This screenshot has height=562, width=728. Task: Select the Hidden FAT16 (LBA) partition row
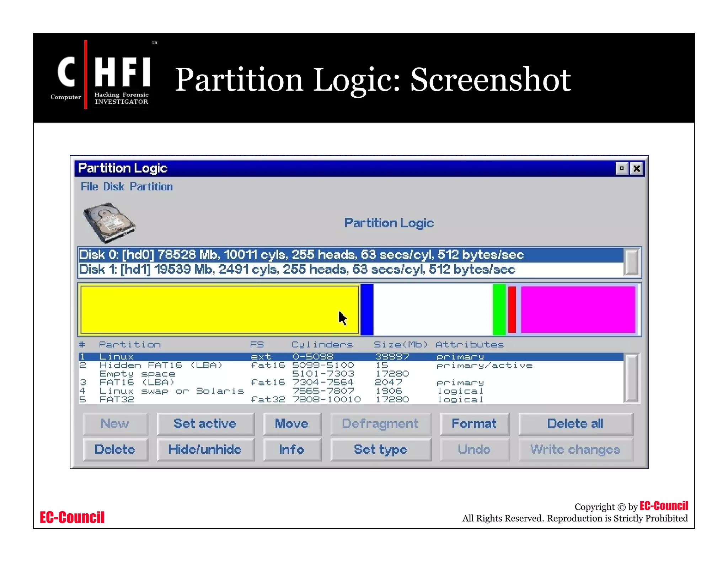tap(161, 365)
